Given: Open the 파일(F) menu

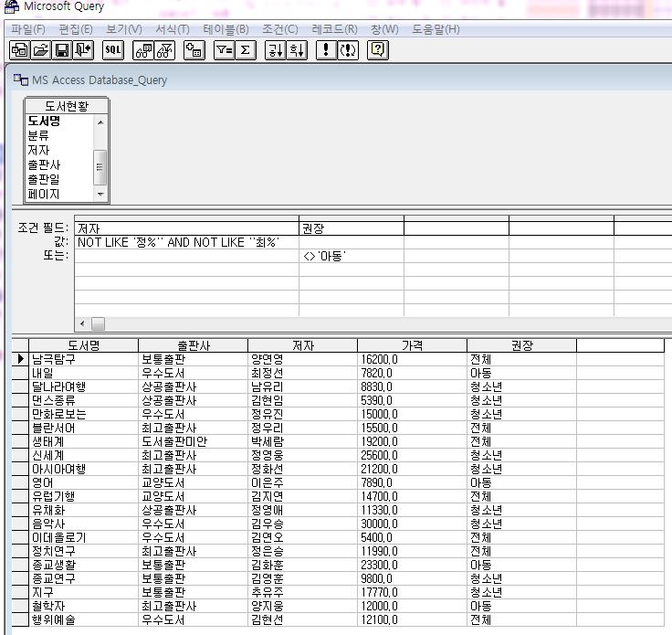Looking at the screenshot, I should click(27, 29).
